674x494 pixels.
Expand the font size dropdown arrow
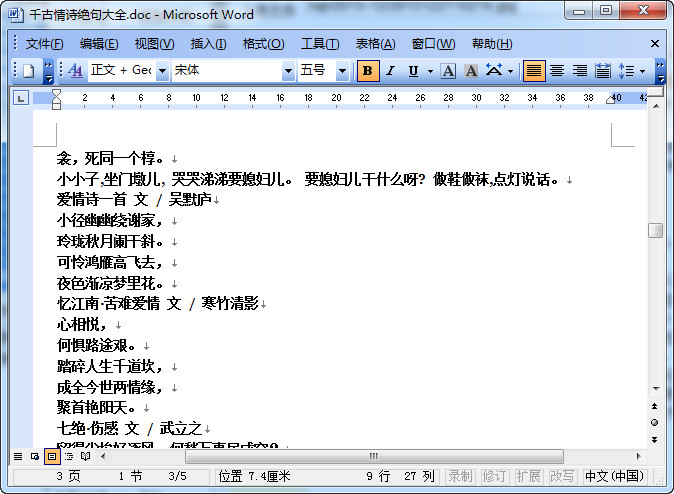click(x=342, y=71)
